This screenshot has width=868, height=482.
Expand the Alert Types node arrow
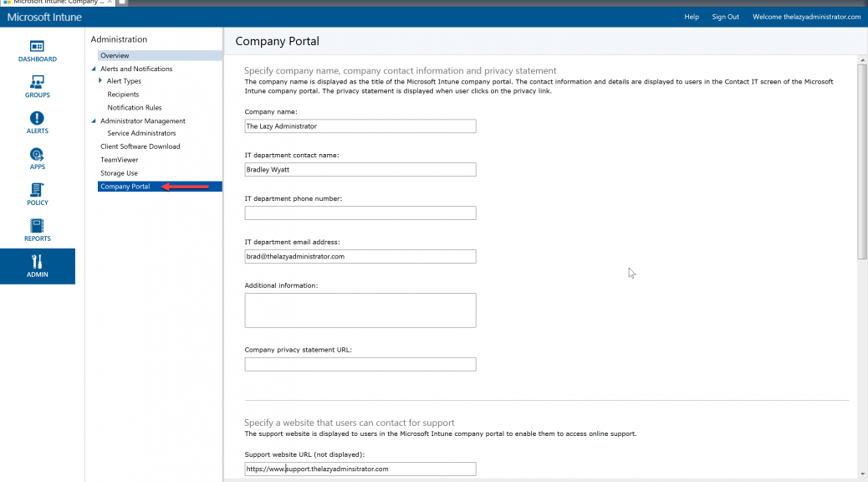pyautogui.click(x=100, y=81)
